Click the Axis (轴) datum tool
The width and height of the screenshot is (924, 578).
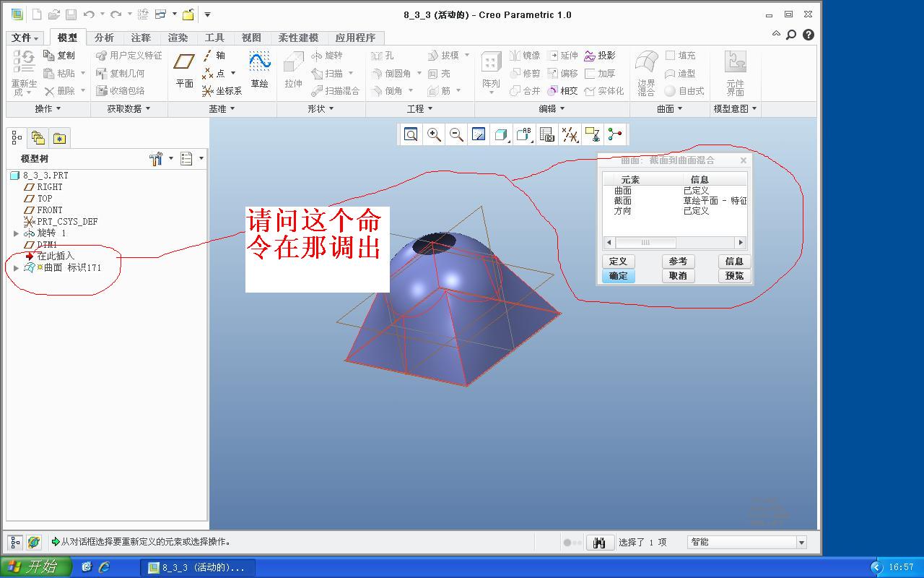[x=214, y=56]
